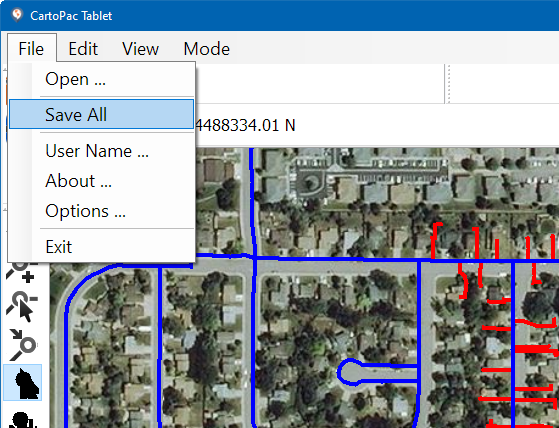Select the zoom out magnifier tool
Screen dimensions: 559x428
point(22,306)
